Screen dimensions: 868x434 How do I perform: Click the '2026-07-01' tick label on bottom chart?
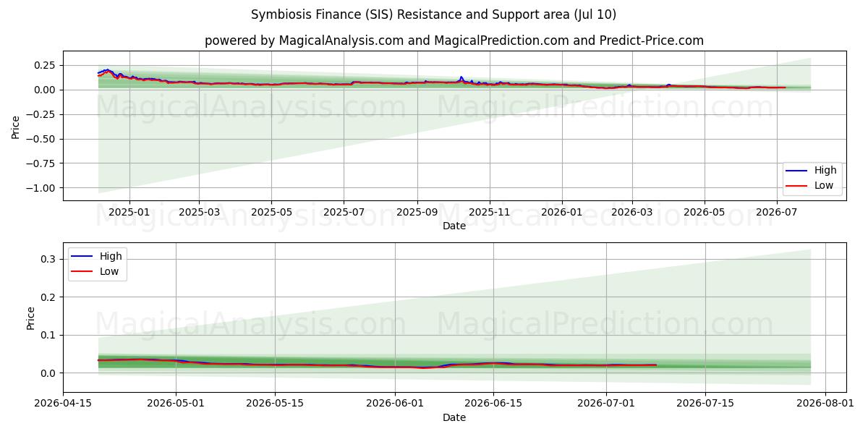click(x=606, y=404)
